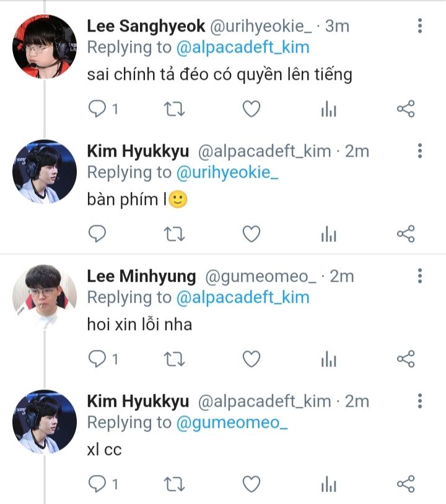Image resolution: width=446 pixels, height=504 pixels.
Task: Open the @alpacadeft_kim mention in Lee Sanghyeok's reply
Action: 242,48
